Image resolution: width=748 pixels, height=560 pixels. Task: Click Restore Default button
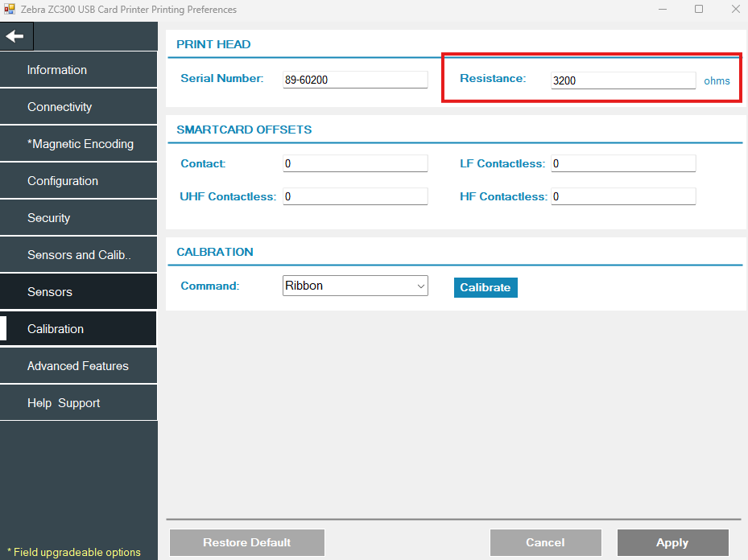click(246, 542)
